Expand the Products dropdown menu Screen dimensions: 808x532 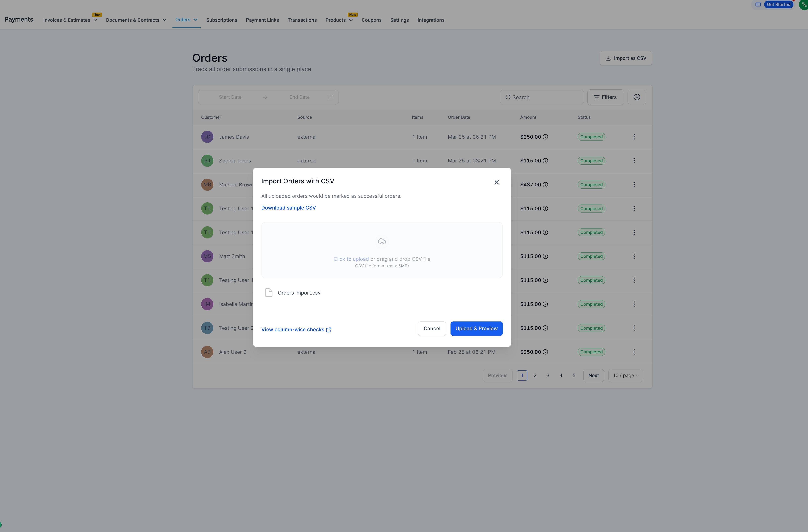click(x=339, y=20)
